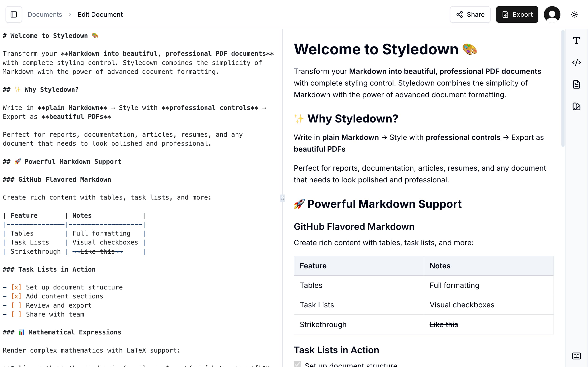The height and width of the screenshot is (367, 588).
Task: Select Edit Document in the breadcrumb
Action: (100, 14)
